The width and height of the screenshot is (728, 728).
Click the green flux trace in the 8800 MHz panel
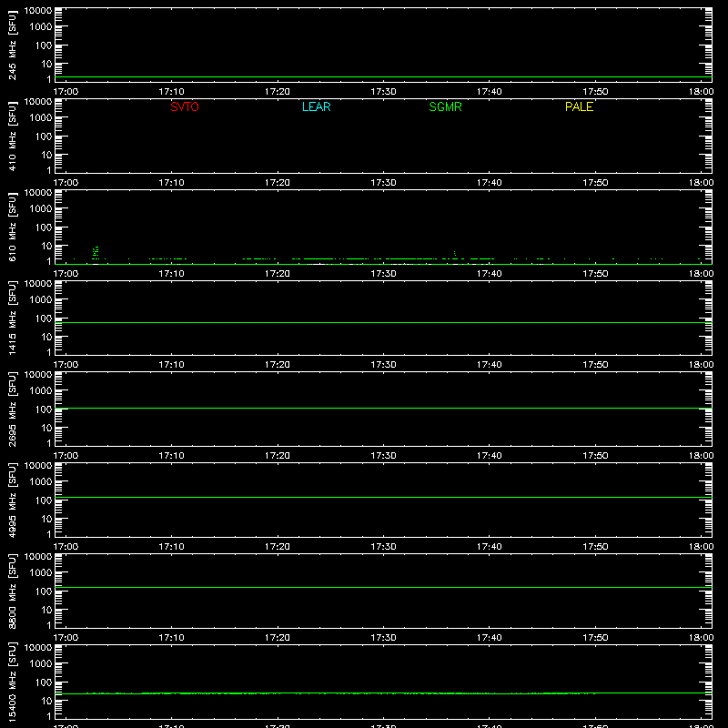click(383, 587)
